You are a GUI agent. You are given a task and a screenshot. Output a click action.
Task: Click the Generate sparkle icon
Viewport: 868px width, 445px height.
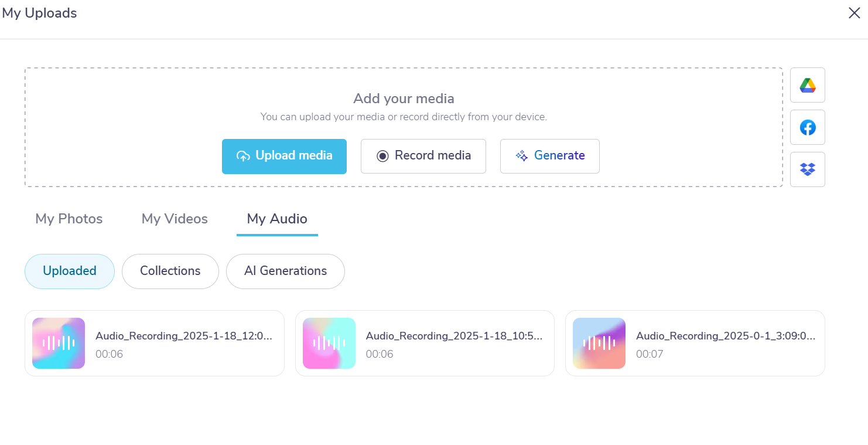click(520, 155)
